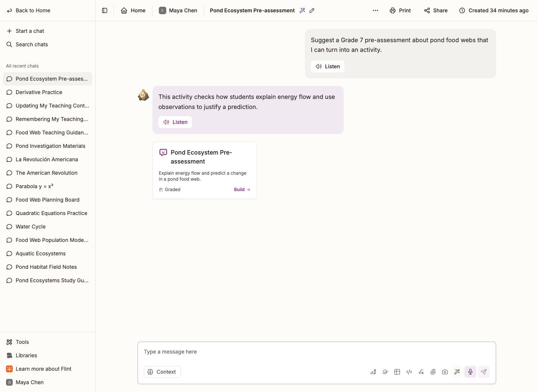The image size is (538, 392).
Task: Open the three-dot more options menu
Action: pos(375,10)
